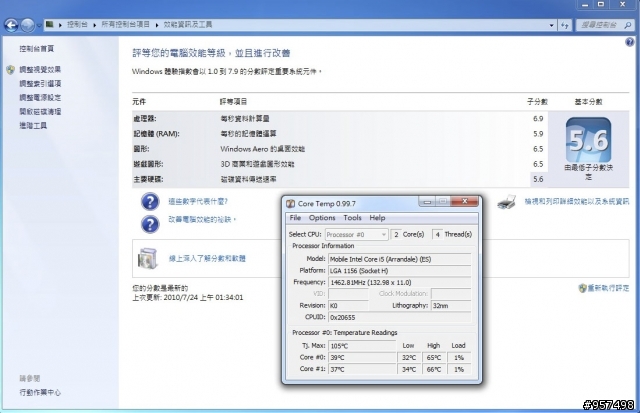Open the fifth sidebar link
Screen dimensions: 640x413
pyautogui.click(x=40, y=111)
